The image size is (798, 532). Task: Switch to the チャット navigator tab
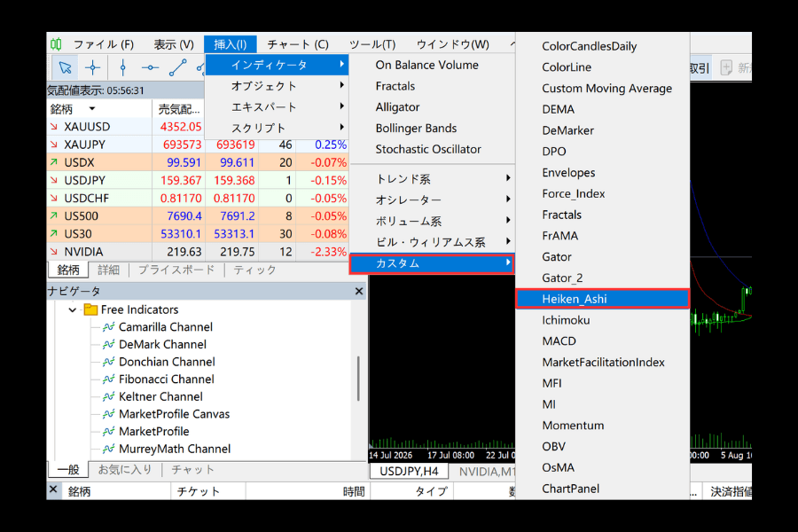coord(192,469)
